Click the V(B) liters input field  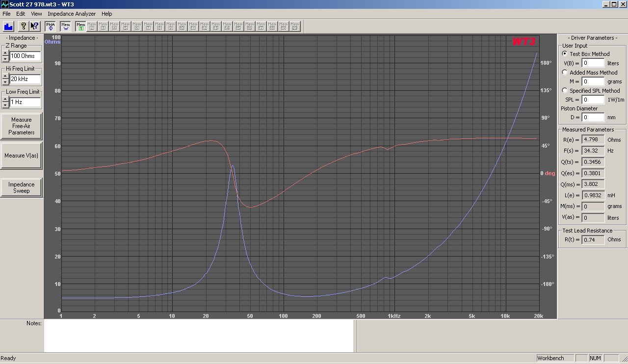click(x=593, y=63)
